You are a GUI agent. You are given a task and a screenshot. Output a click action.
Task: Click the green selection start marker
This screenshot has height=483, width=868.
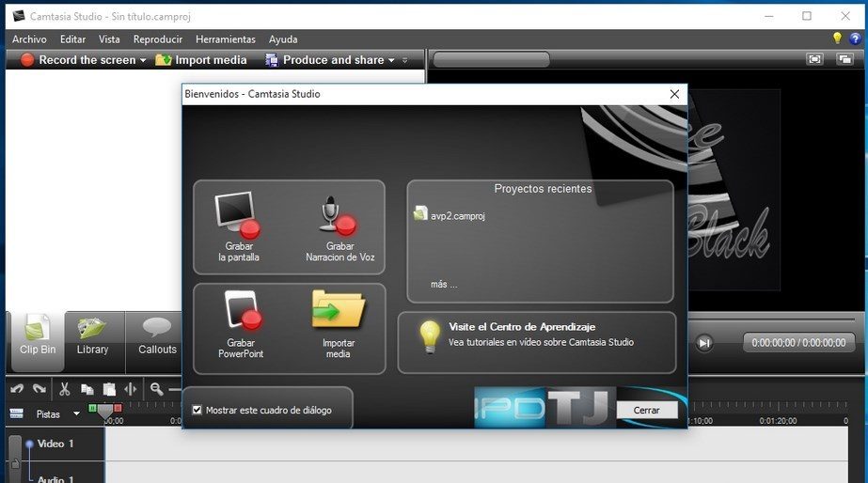92,408
